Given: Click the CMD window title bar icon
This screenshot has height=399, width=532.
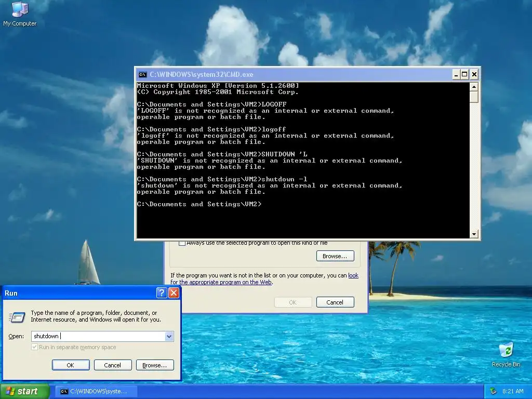Looking at the screenshot, I should tap(142, 75).
